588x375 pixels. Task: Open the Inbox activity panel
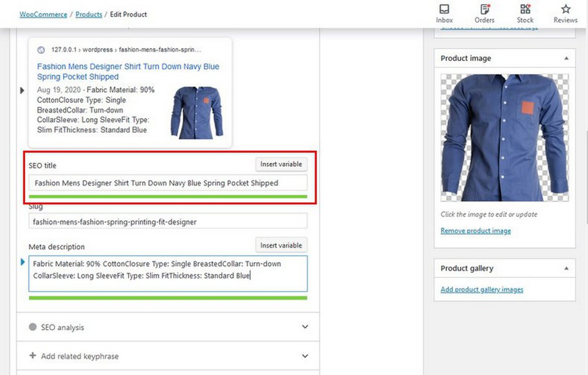point(444,14)
